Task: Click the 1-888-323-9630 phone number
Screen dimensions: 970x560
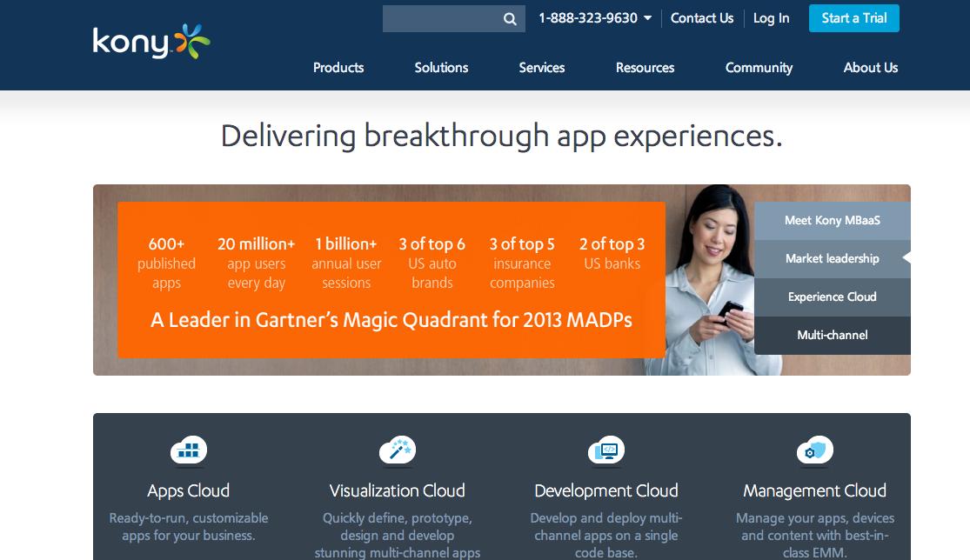Action: click(x=588, y=18)
